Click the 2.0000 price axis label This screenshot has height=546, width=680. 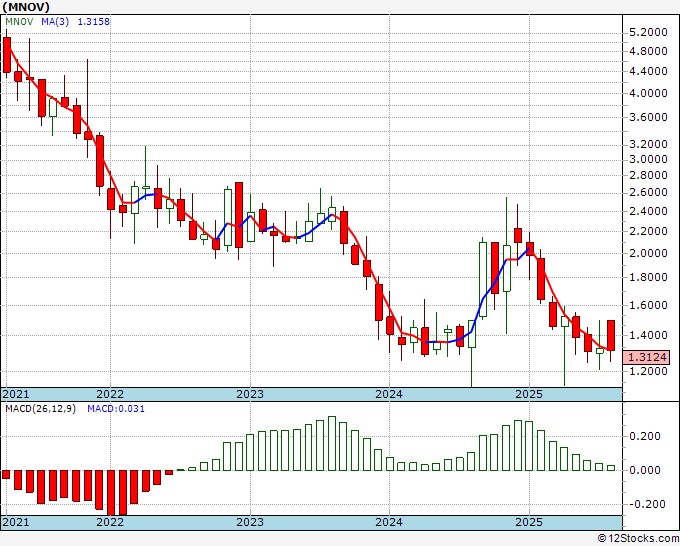tap(648, 253)
